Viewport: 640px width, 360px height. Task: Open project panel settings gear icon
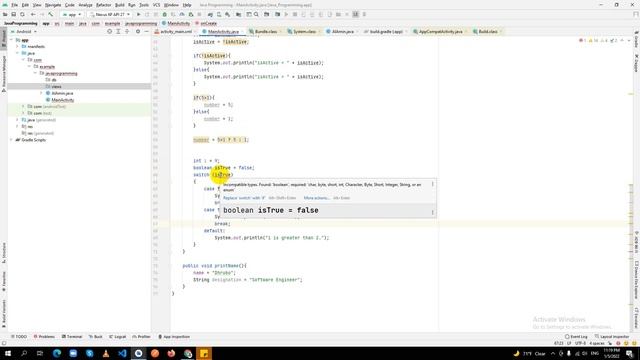[138, 31]
